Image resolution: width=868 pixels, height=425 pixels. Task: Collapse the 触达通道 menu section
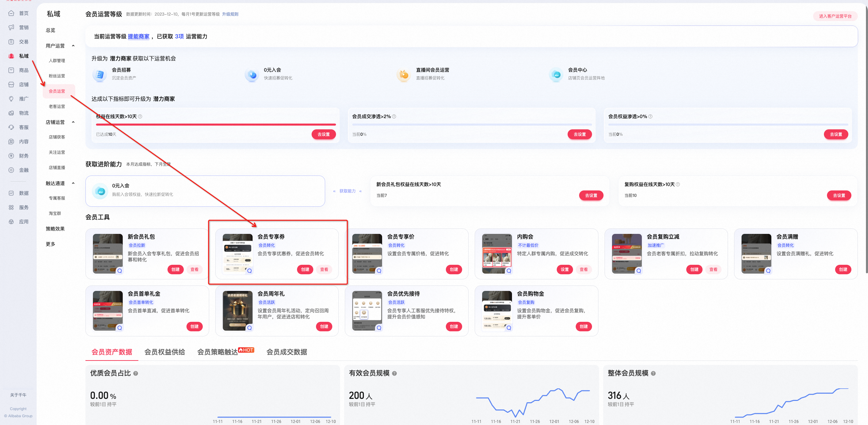pyautogui.click(x=73, y=183)
